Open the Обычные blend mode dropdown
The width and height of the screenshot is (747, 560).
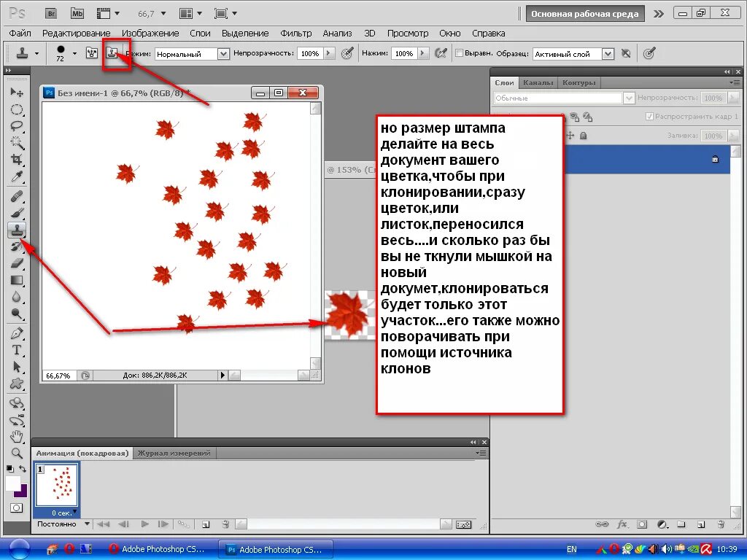click(x=629, y=98)
